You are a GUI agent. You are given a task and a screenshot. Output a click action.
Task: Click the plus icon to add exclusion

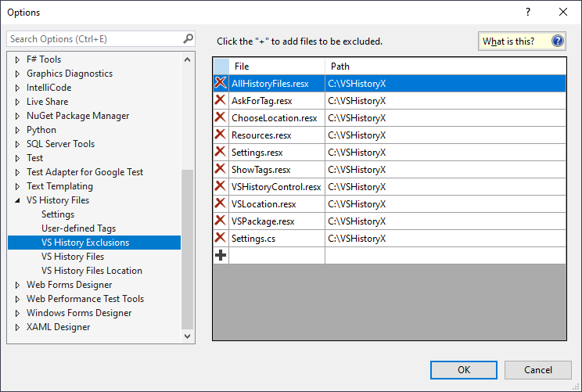coord(221,255)
